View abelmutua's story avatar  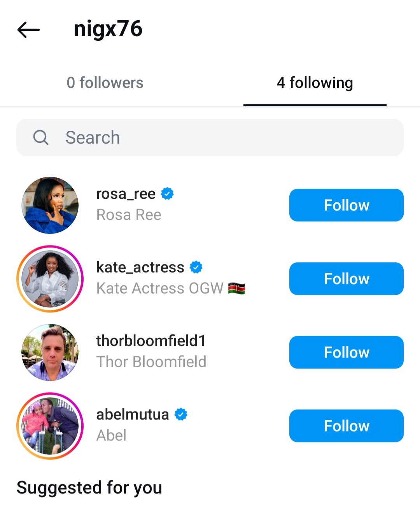coord(50,426)
